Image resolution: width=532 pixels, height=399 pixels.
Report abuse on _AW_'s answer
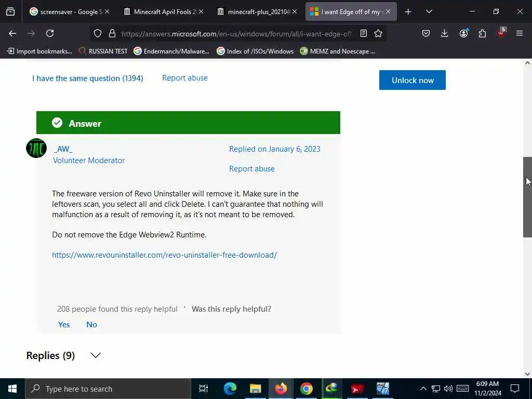click(x=252, y=169)
